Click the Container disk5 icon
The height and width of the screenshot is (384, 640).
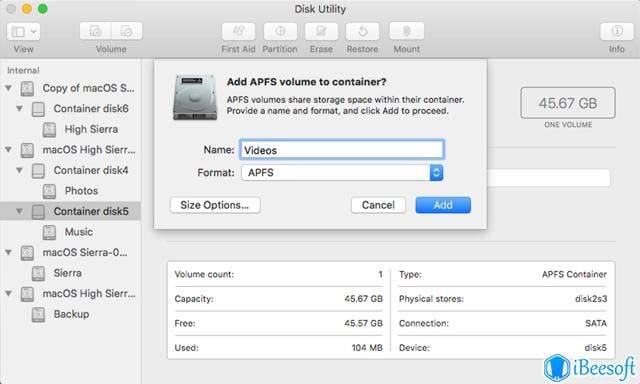38,211
